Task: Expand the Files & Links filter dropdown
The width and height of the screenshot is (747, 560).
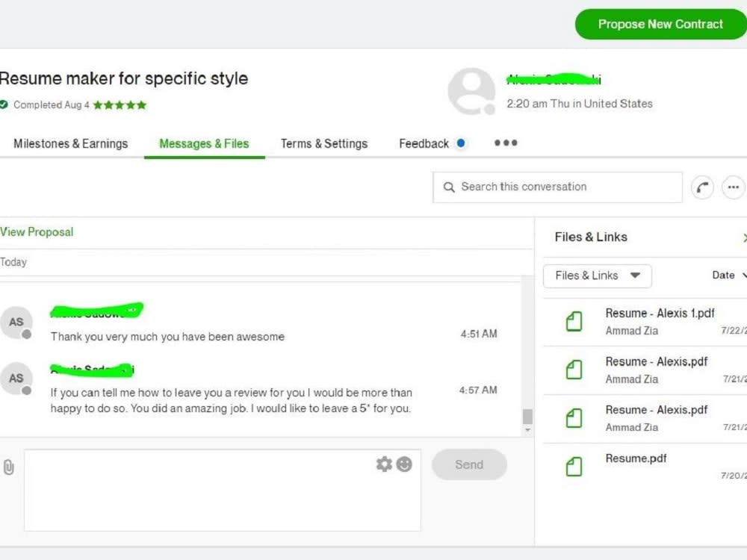Action: [598, 276]
